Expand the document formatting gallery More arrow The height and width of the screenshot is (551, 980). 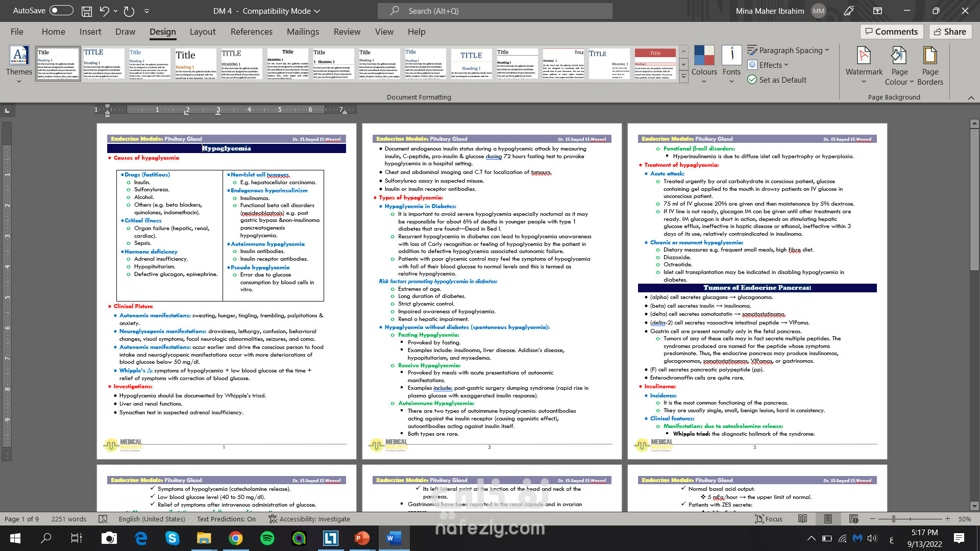pos(683,77)
